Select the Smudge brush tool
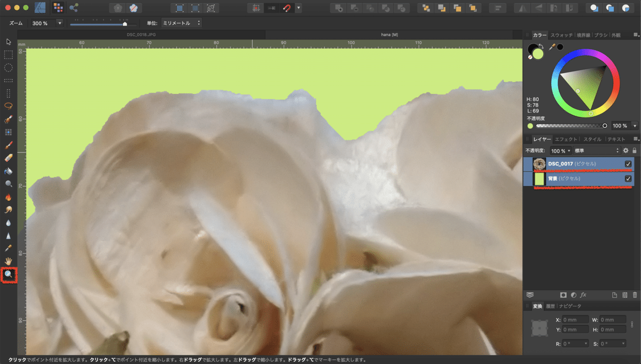 (9, 209)
